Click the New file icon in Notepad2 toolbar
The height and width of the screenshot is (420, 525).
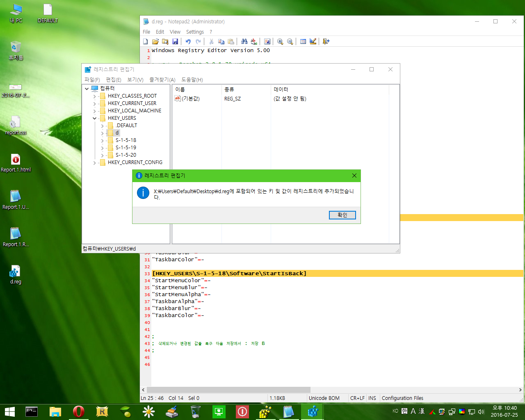tap(146, 41)
